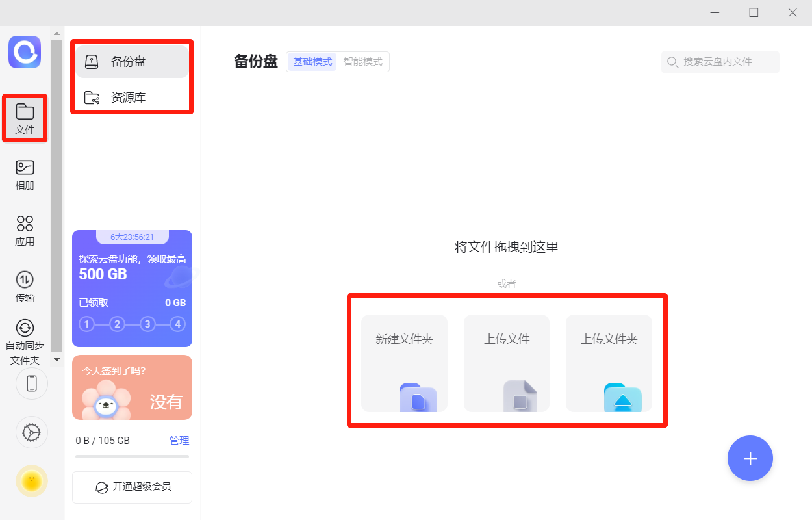Select 备份盘 in the navigation list
The width and height of the screenshot is (812, 520).
(133, 62)
